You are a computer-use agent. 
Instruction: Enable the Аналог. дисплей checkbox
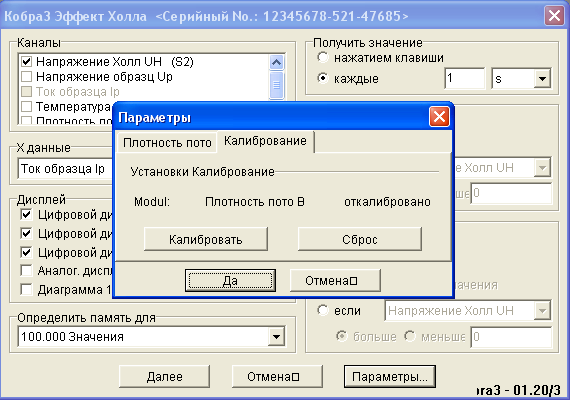[x=26, y=271]
